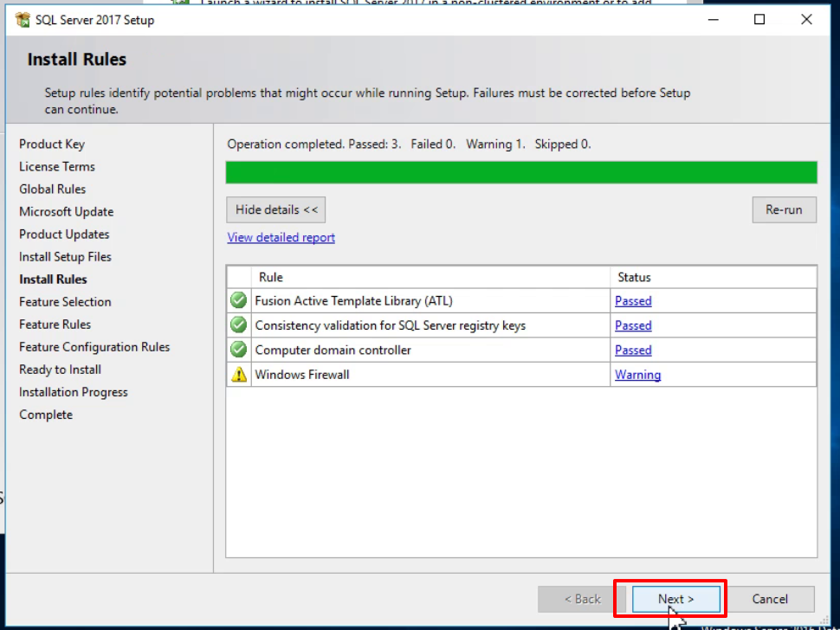Click the SQL Server Setup title bar icon
The height and width of the screenshot is (630, 840).
23,20
